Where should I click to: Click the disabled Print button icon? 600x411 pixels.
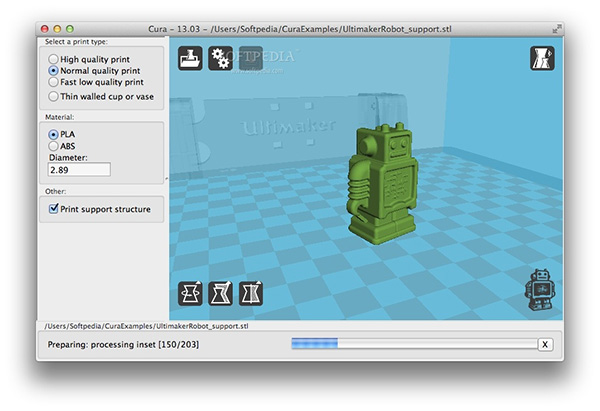[x=251, y=59]
